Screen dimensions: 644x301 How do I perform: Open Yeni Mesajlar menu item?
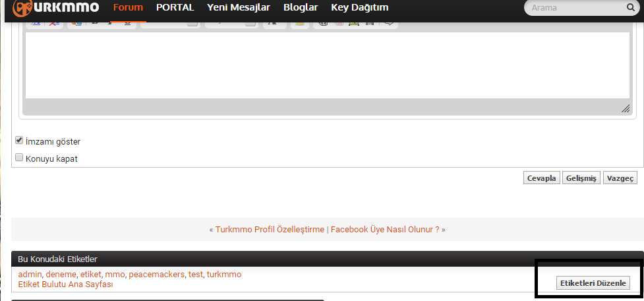[239, 7]
